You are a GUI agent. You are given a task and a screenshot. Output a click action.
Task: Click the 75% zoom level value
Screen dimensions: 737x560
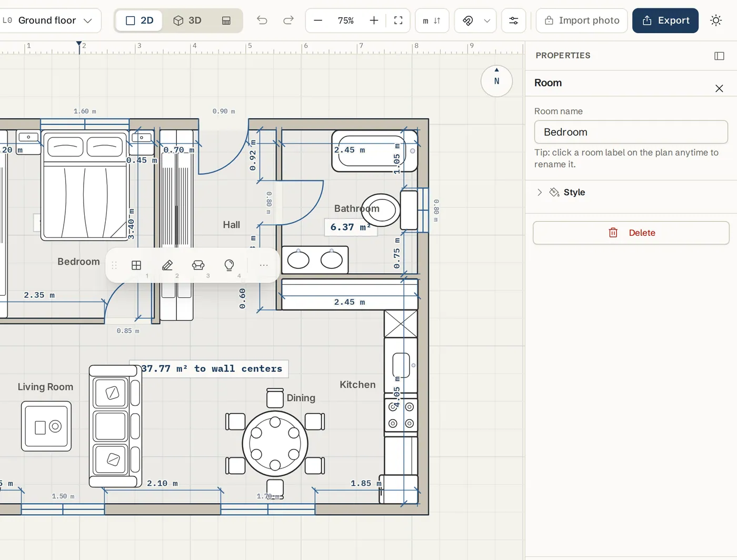point(346,21)
